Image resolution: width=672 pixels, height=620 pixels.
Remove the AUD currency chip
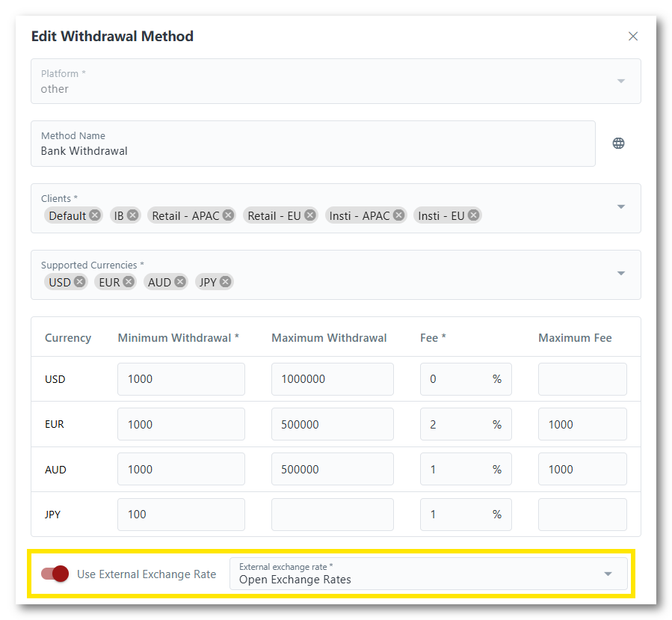pos(180,282)
